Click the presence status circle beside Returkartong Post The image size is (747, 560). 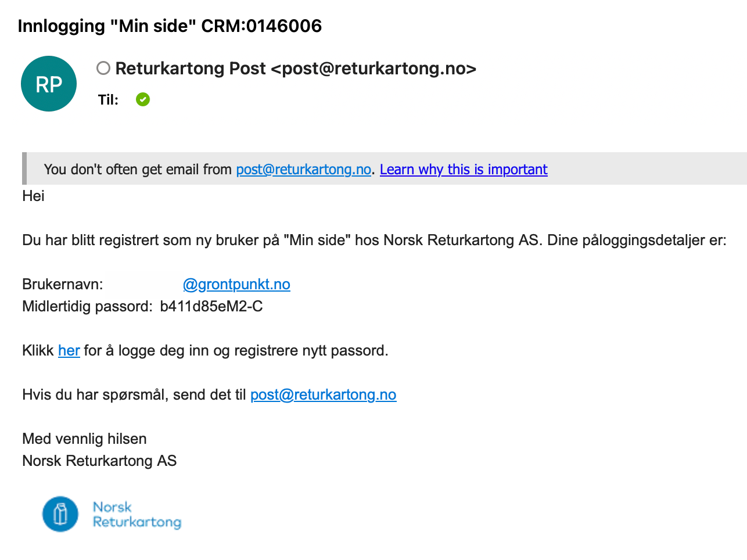pyautogui.click(x=103, y=68)
